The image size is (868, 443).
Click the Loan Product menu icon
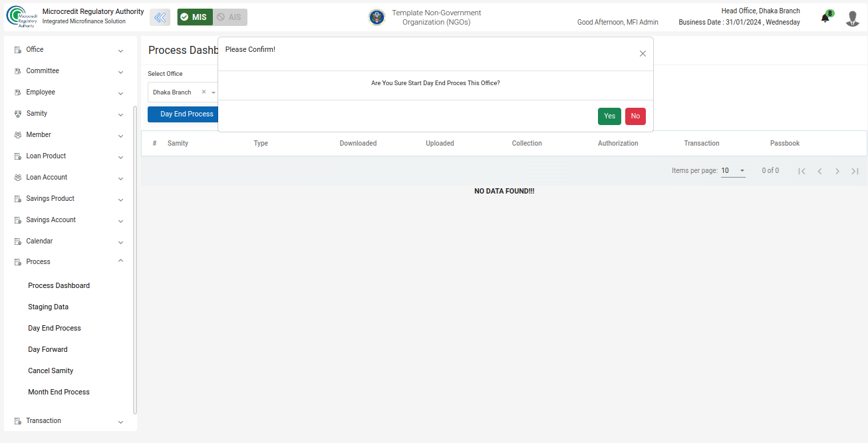point(18,156)
